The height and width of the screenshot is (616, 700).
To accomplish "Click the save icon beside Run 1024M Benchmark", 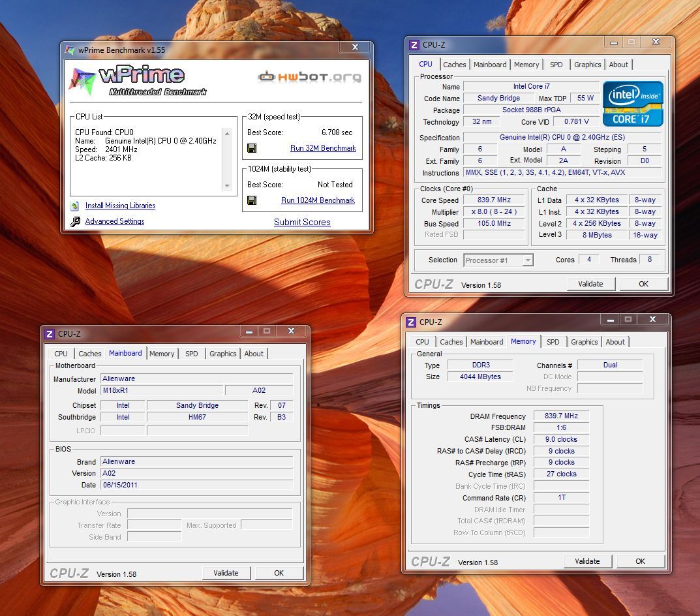I will click(x=252, y=200).
